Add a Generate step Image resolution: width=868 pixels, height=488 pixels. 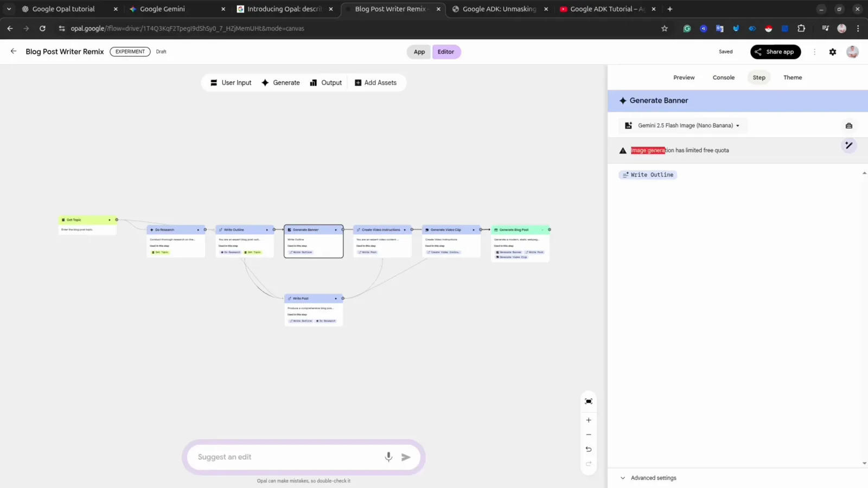(x=280, y=83)
